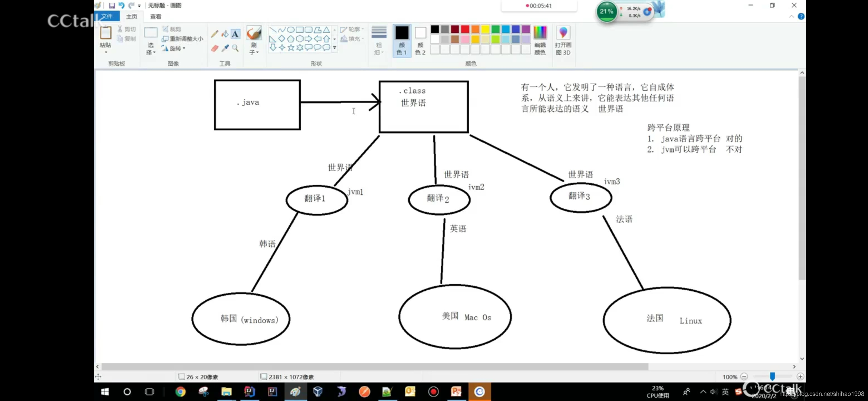
Task: Open Task View on the taskbar
Action: 149,392
